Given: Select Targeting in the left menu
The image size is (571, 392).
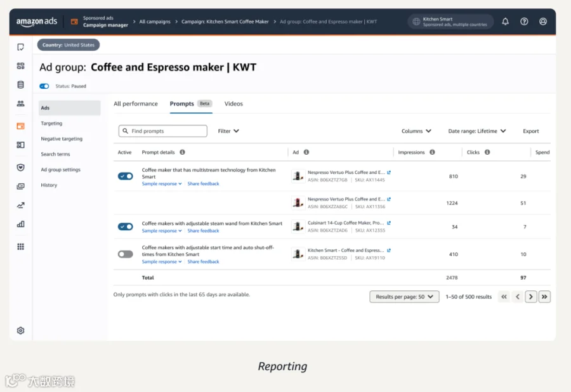Looking at the screenshot, I should (x=51, y=124).
